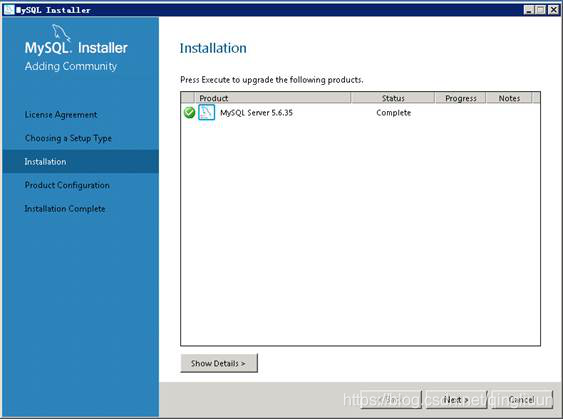Click the Status column header

(393, 98)
